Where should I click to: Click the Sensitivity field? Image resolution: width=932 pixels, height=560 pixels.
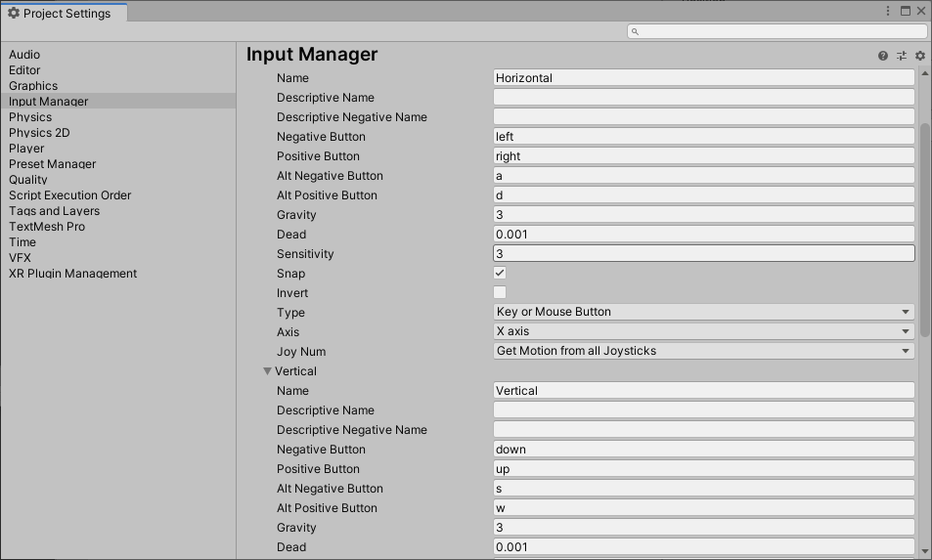click(x=704, y=253)
